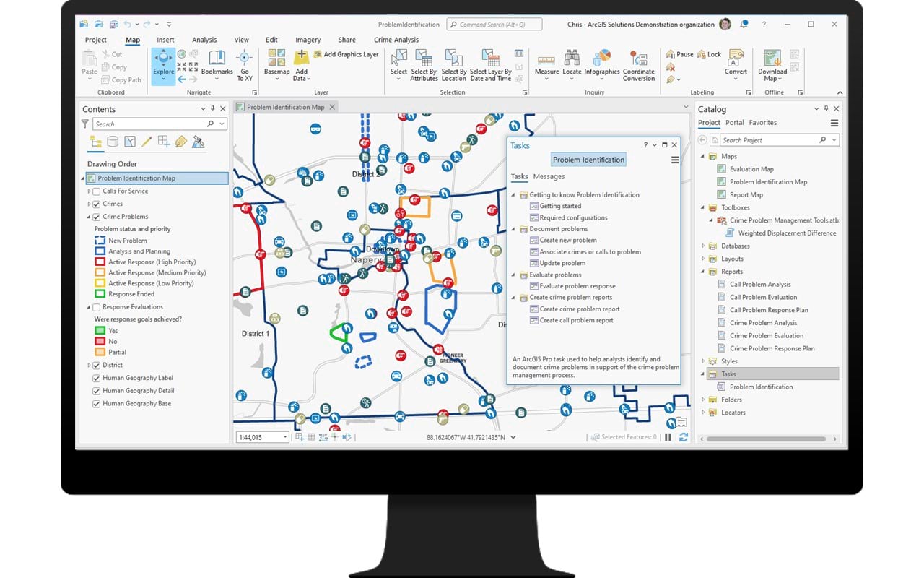Choose List By Data Source in Contents

[x=113, y=142]
